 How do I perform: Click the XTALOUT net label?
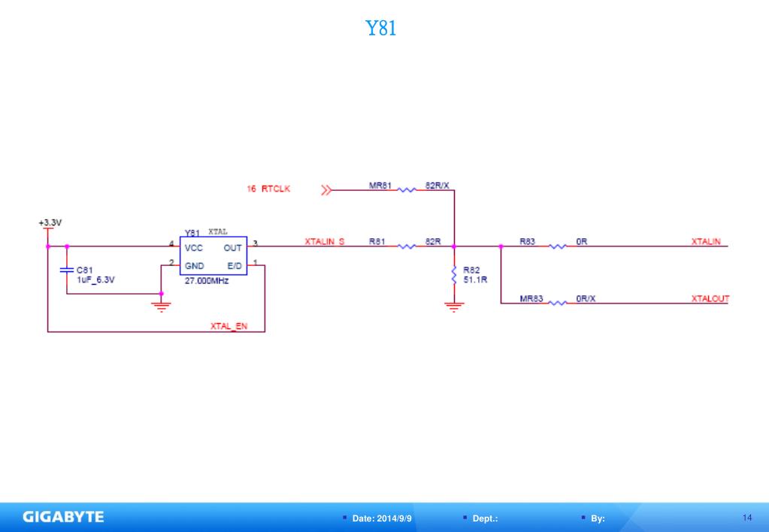710,298
